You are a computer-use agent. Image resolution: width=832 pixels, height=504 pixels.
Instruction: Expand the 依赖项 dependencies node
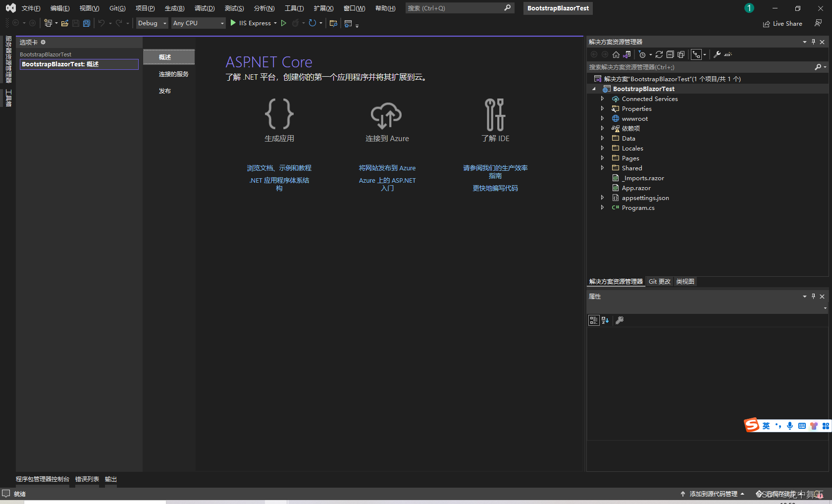602,128
